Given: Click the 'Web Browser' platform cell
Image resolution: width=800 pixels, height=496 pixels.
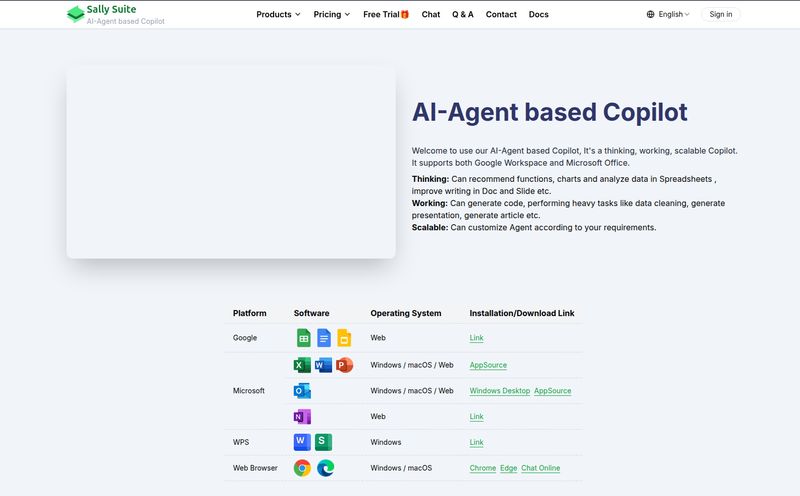Looking at the screenshot, I should point(255,468).
